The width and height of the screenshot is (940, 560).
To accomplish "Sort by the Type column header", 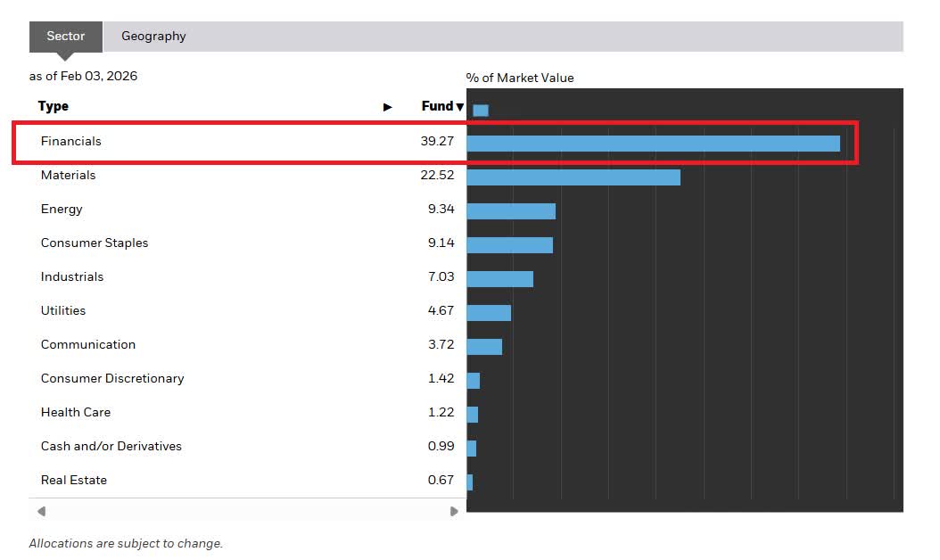I will 54,106.
